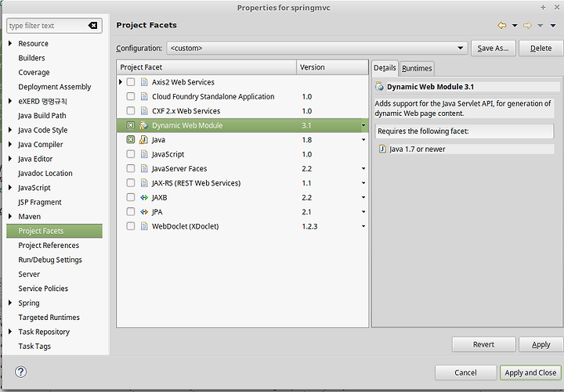Open the Configuration combo box
564x392 pixels.
[317, 48]
